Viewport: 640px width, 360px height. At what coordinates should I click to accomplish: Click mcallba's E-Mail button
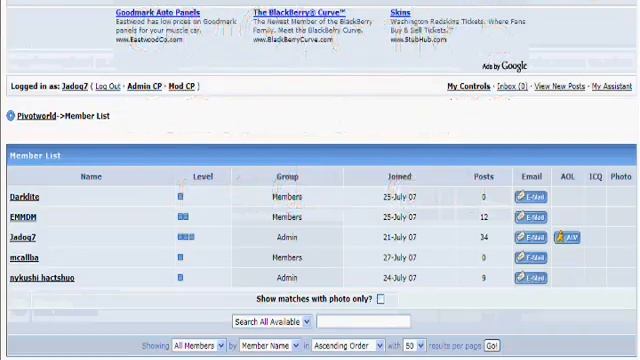tap(531, 258)
